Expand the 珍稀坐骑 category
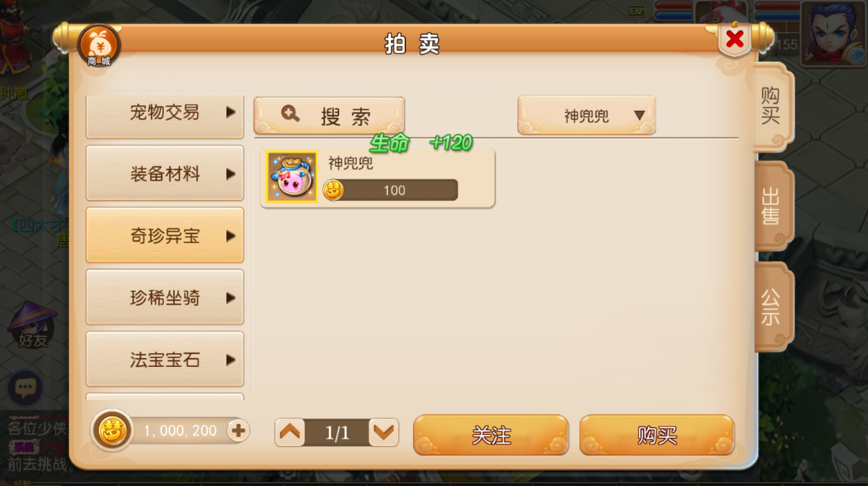This screenshot has height=486, width=868. [165, 297]
